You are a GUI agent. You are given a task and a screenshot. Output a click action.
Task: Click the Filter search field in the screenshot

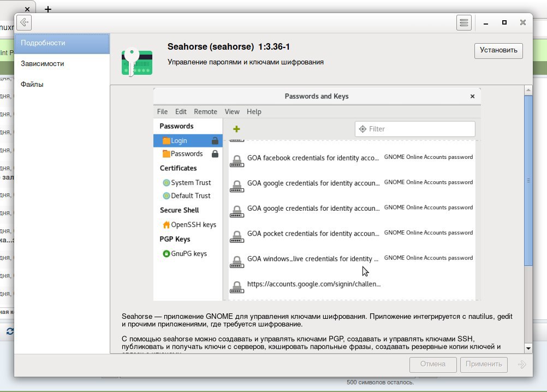click(x=415, y=129)
